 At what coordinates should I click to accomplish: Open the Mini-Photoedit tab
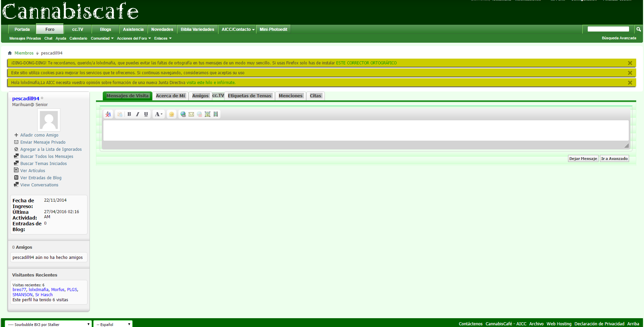tap(273, 29)
